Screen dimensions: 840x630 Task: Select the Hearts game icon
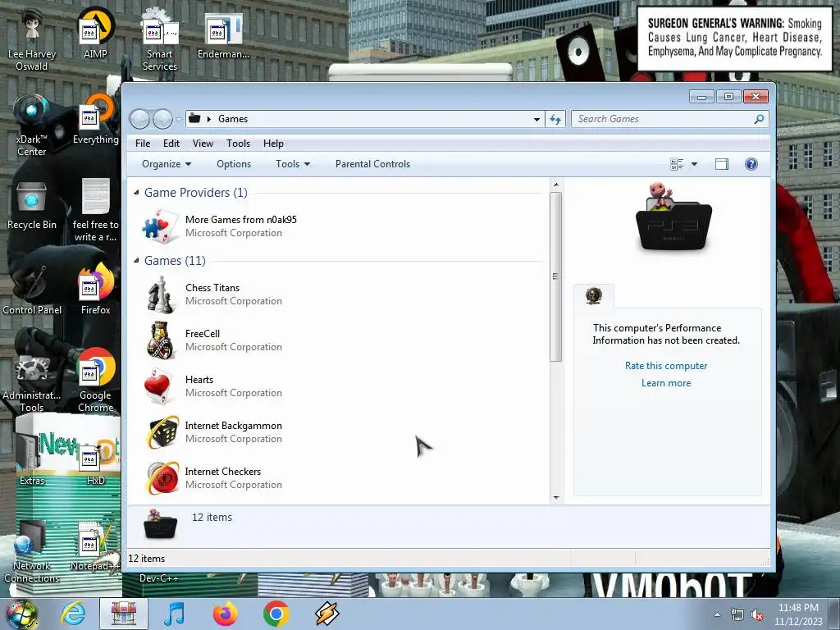160,386
